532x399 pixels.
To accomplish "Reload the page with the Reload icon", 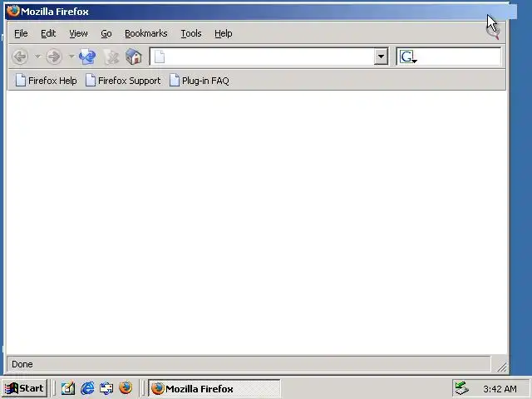I will [x=87, y=57].
